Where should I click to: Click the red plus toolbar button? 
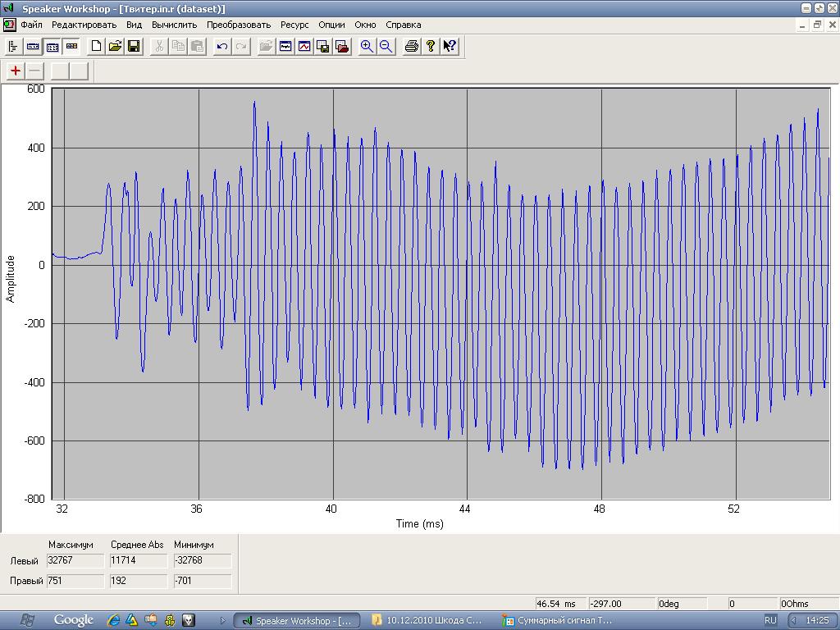point(16,71)
